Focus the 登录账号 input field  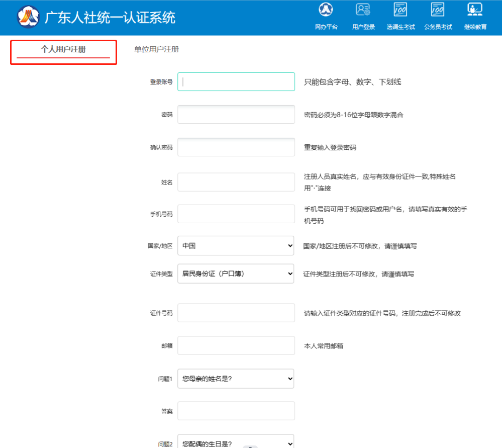pos(235,81)
